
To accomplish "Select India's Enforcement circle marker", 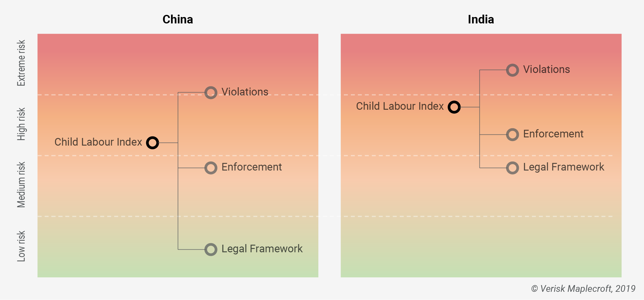I will pos(512,135).
